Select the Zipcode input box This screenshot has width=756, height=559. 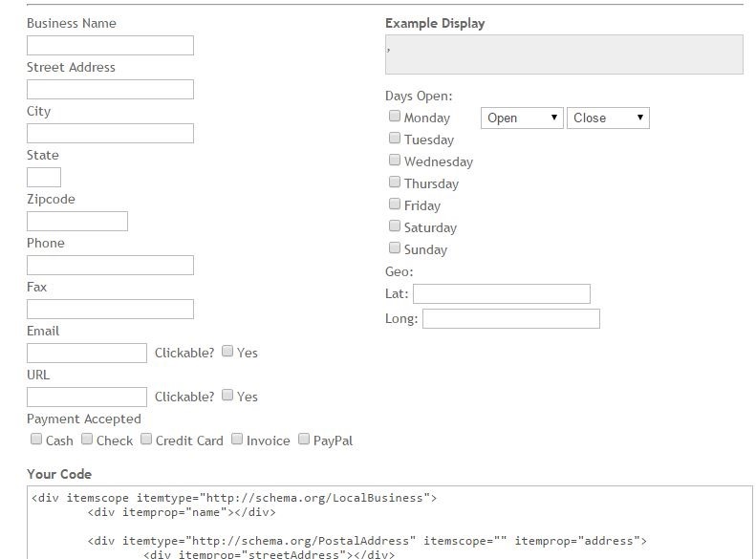[77, 222]
